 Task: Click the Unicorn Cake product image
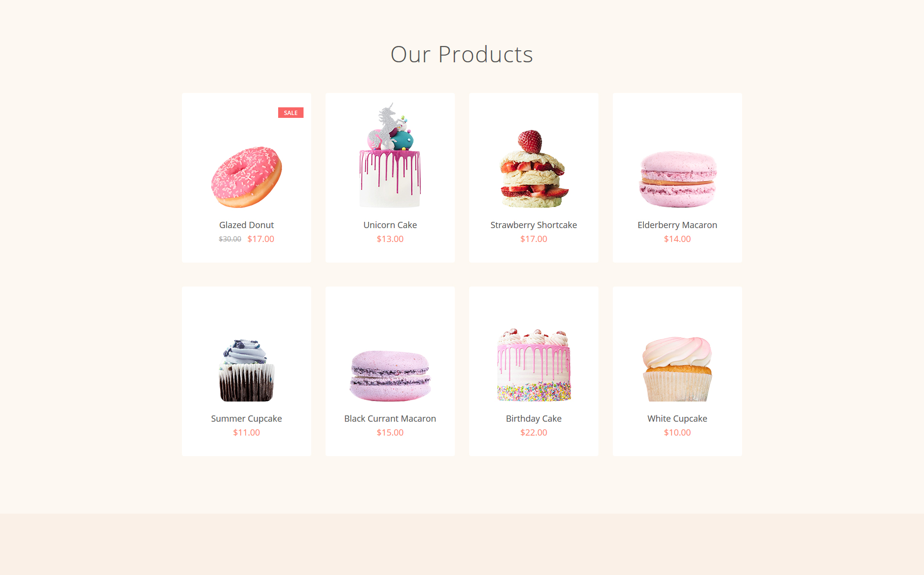tap(390, 155)
